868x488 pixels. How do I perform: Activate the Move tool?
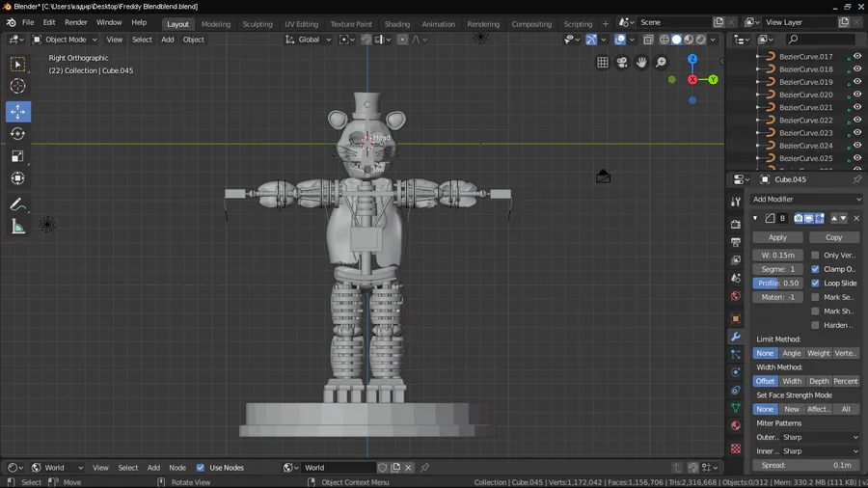pyautogui.click(x=17, y=111)
